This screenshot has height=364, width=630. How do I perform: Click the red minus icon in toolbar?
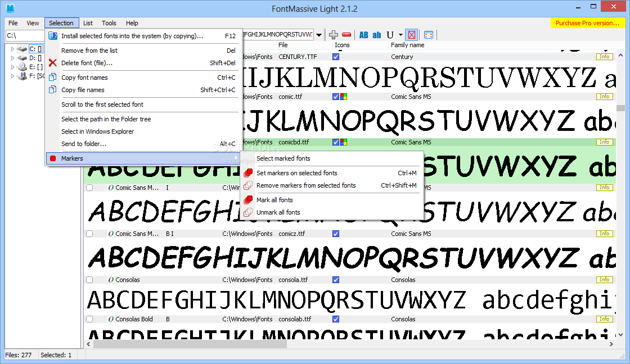click(x=346, y=35)
